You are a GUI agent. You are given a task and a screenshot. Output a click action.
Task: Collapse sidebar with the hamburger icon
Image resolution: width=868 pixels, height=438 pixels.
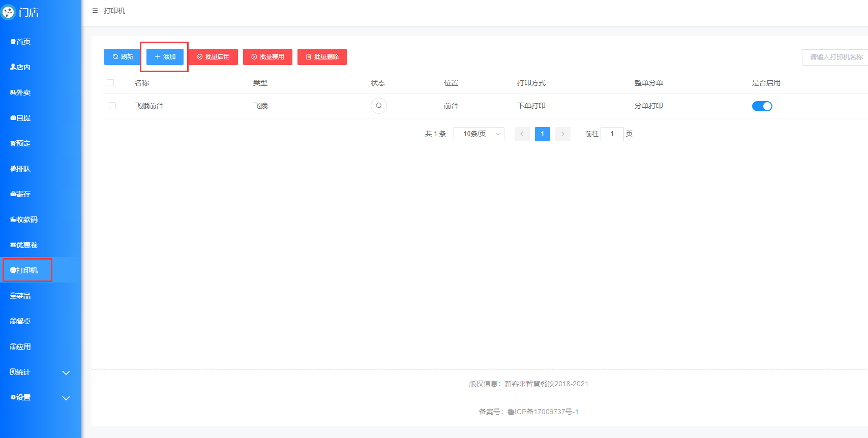pyautogui.click(x=95, y=11)
